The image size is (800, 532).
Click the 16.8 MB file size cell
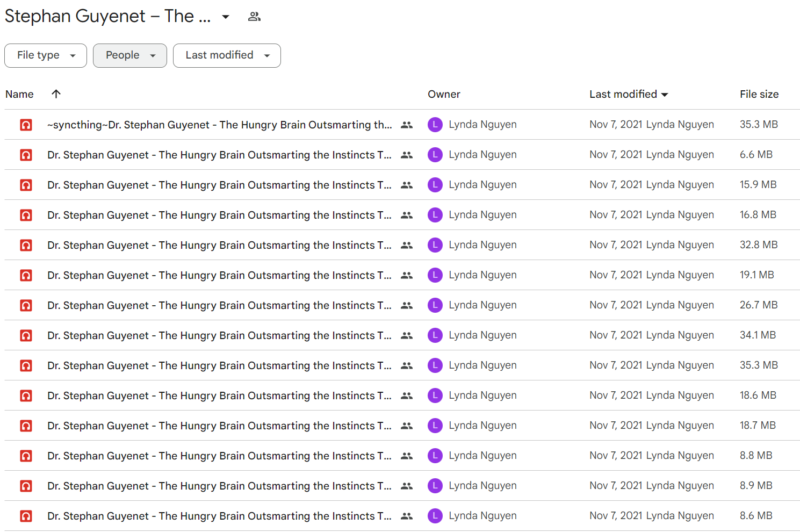(758, 215)
